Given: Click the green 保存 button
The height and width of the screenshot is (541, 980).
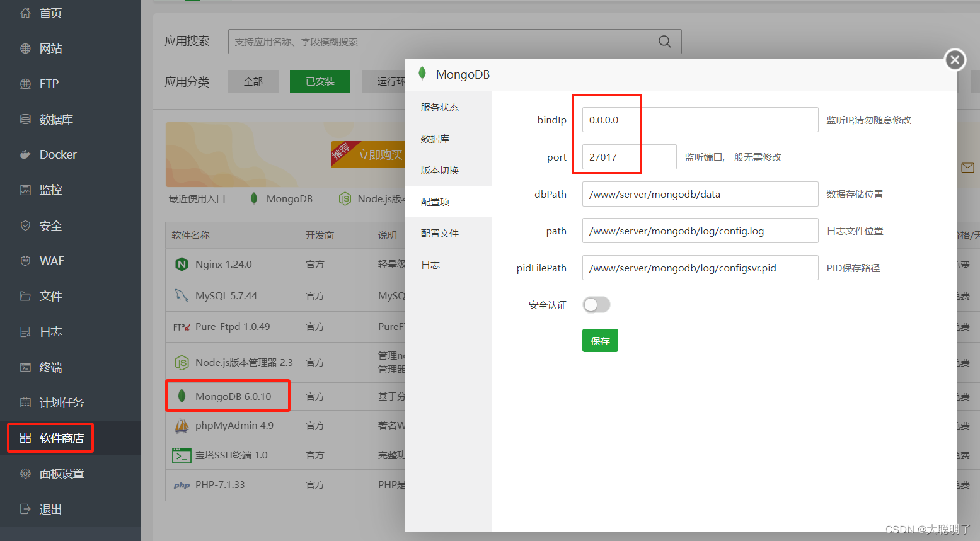Looking at the screenshot, I should [600, 341].
